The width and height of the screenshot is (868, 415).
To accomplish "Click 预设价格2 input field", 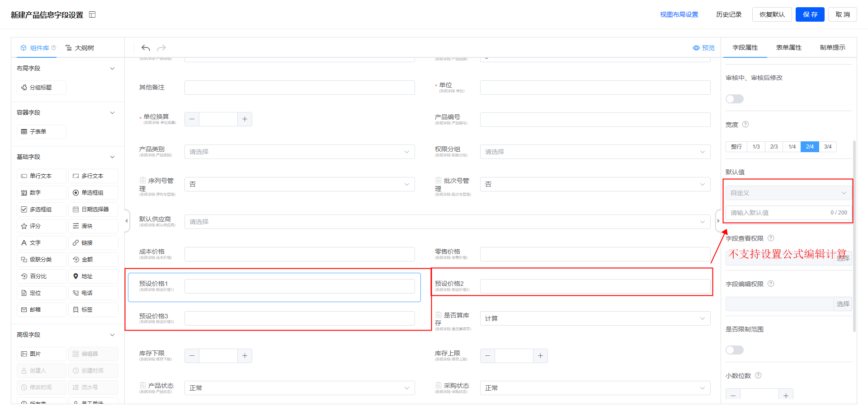I will tap(595, 286).
